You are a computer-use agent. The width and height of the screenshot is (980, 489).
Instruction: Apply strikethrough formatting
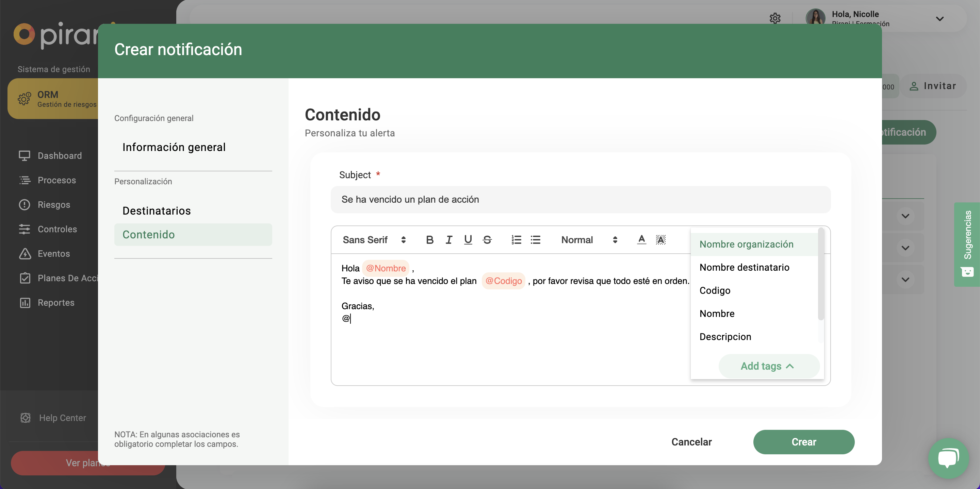(487, 239)
